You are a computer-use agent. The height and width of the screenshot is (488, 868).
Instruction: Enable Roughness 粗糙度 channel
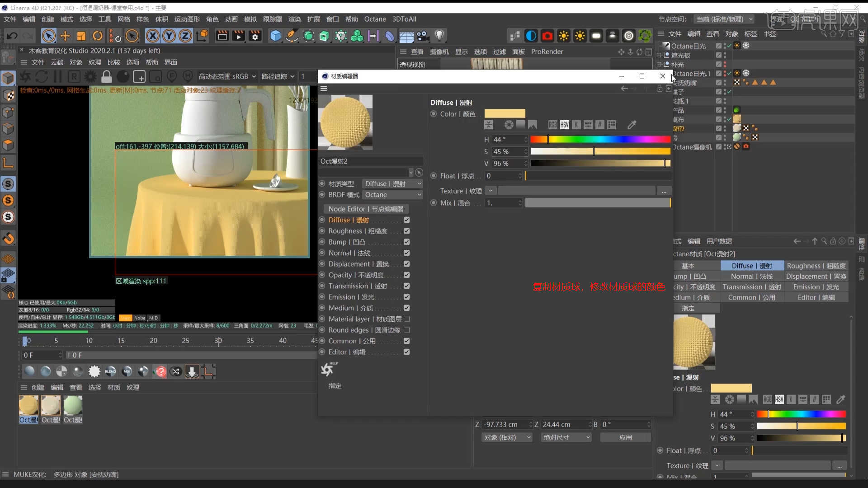(x=406, y=230)
